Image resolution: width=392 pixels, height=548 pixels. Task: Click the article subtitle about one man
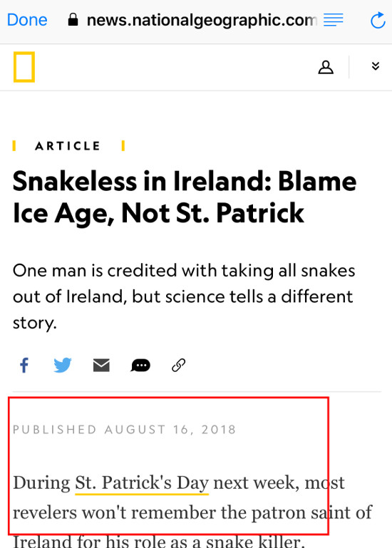click(184, 296)
